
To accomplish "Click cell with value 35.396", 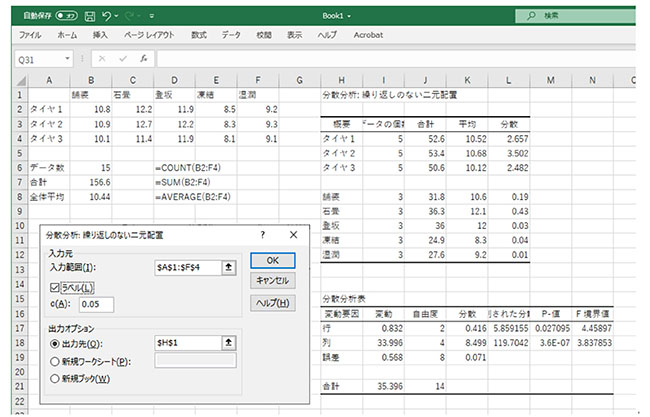I will point(383,386).
